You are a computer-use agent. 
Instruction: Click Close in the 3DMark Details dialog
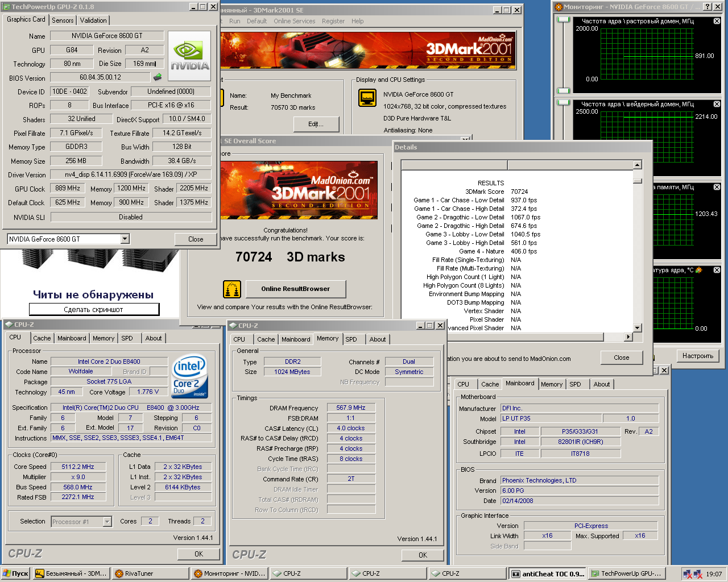pos(622,358)
